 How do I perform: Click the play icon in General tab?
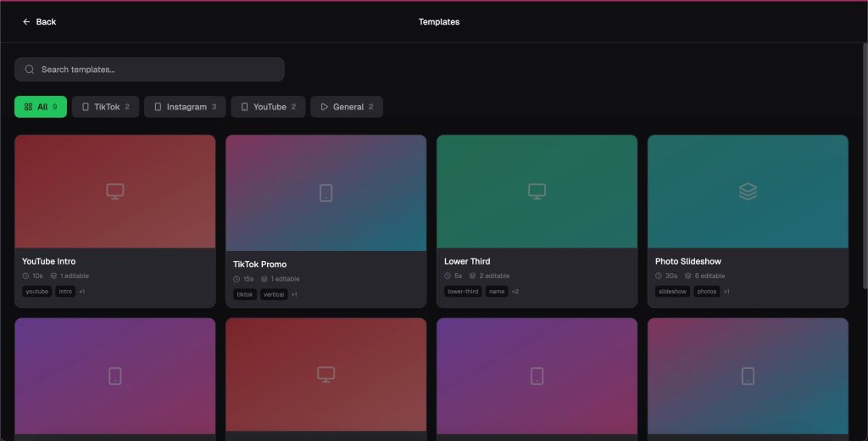pyautogui.click(x=325, y=107)
